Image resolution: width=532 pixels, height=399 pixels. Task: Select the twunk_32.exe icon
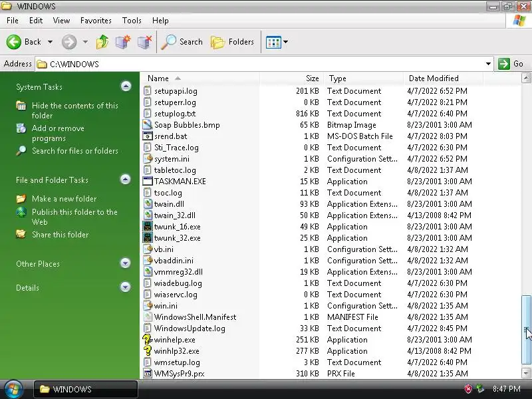click(147, 238)
